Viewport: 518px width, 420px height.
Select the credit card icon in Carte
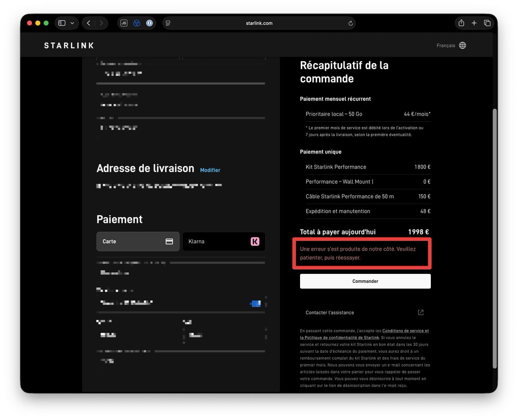coord(170,241)
